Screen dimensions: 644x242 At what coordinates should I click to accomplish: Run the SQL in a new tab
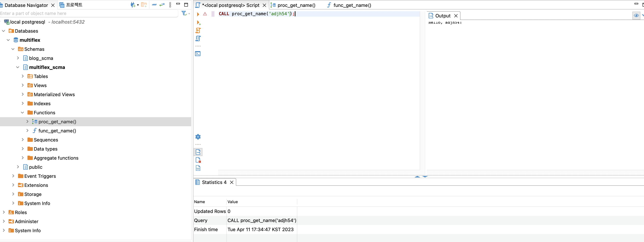198,23
